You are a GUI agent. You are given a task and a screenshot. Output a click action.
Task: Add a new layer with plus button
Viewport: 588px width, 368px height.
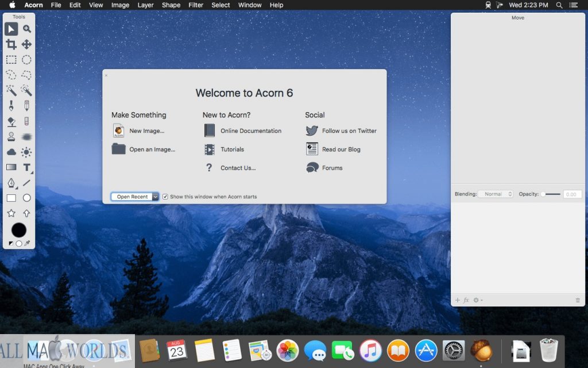(x=458, y=300)
